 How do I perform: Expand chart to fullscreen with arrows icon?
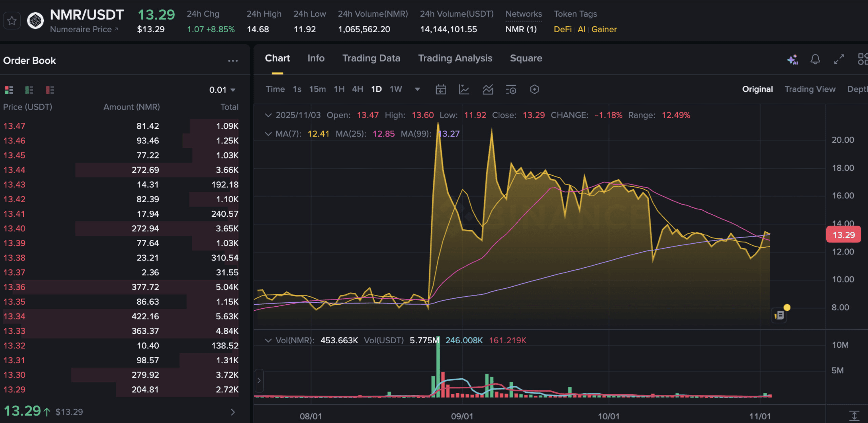(x=839, y=59)
